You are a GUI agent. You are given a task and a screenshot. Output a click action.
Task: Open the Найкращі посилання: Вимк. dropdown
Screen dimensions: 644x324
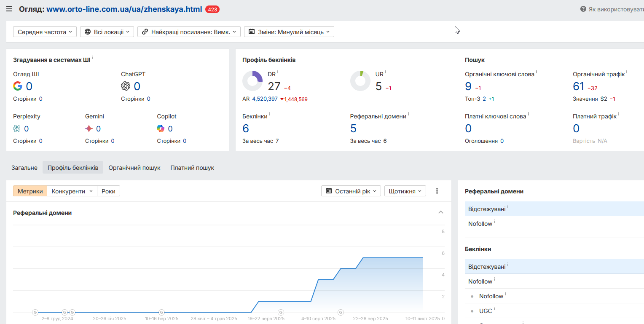click(189, 32)
